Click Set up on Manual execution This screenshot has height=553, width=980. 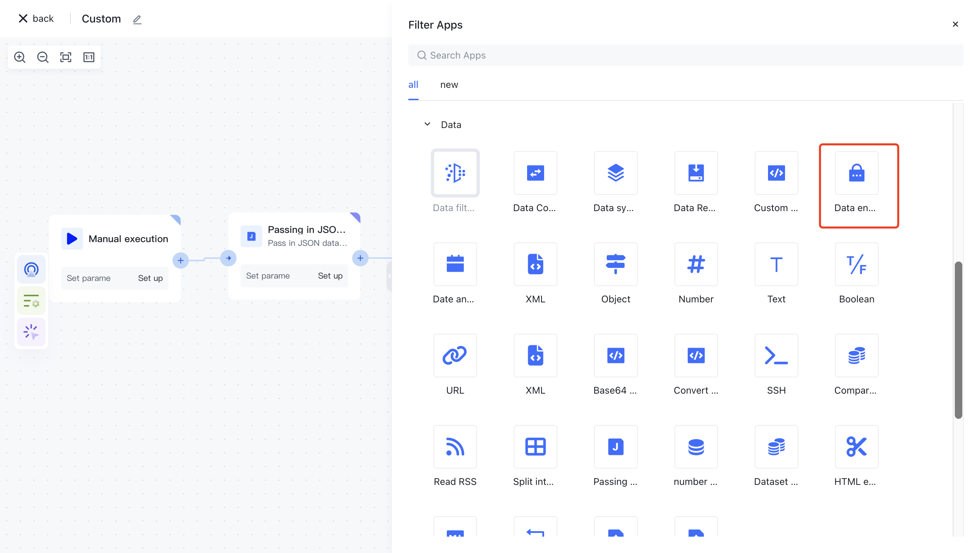pos(150,278)
